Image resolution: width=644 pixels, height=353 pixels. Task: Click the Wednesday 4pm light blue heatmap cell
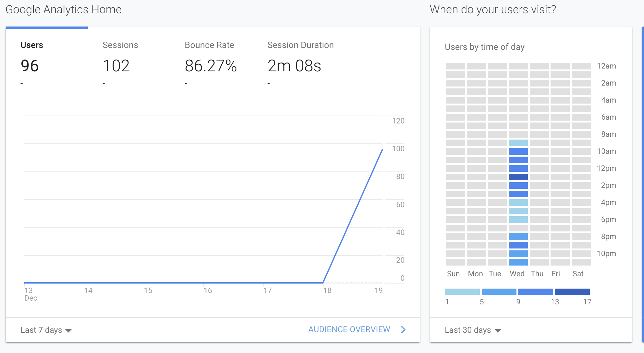coord(518,202)
